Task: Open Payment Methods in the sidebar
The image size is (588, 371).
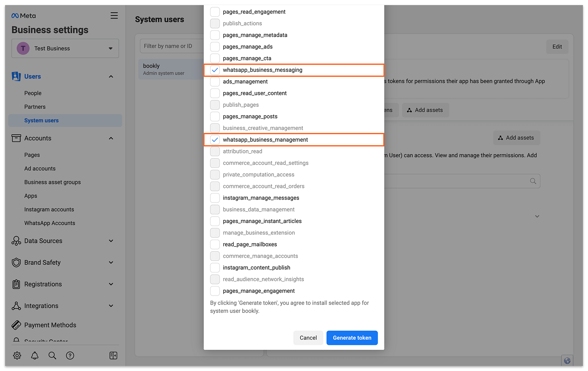Action: 50,325
